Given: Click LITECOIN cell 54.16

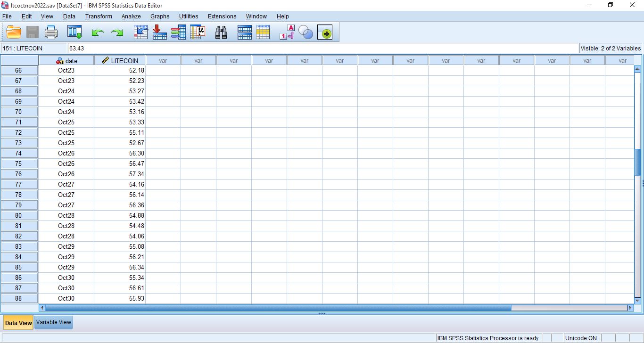Looking at the screenshot, I should point(120,184).
